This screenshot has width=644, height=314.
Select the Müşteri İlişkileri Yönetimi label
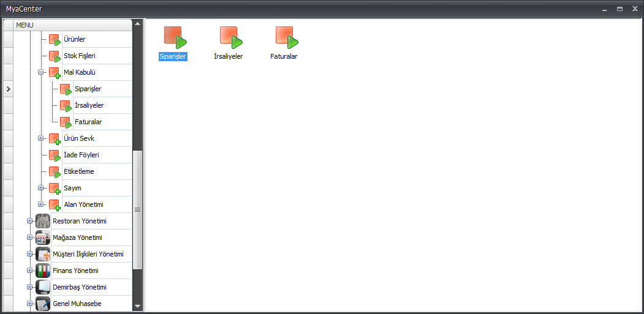[x=88, y=254]
